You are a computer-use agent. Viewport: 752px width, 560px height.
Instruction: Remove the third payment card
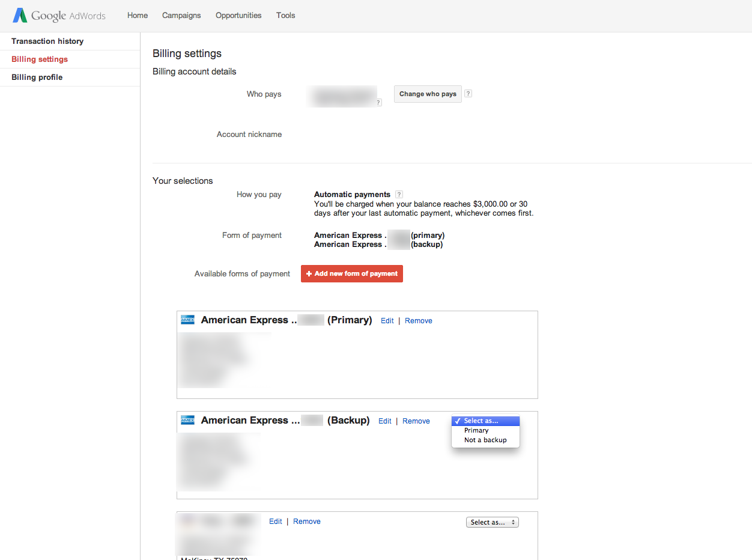(307, 522)
